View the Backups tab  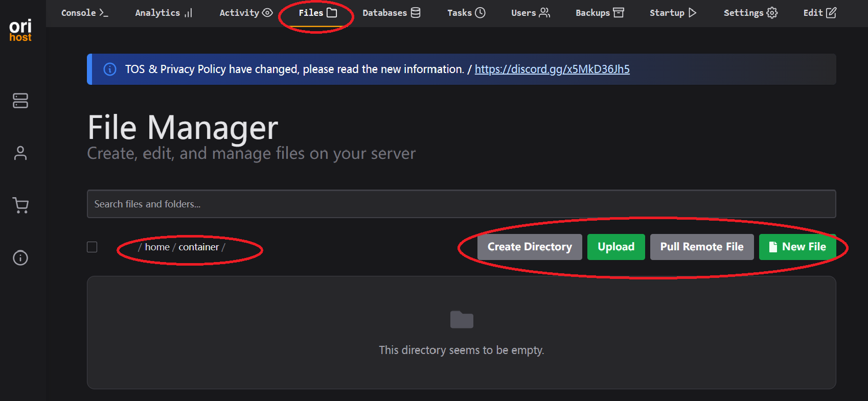pyautogui.click(x=600, y=13)
